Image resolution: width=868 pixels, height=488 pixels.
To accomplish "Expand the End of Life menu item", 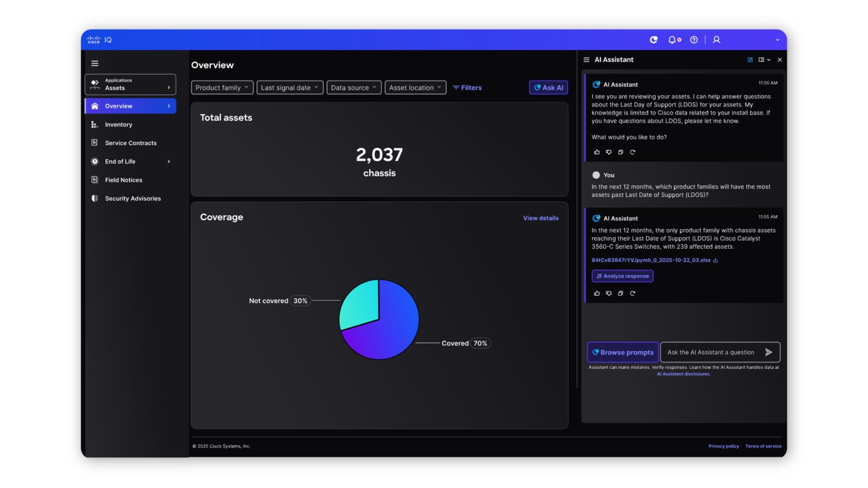I will coord(120,161).
